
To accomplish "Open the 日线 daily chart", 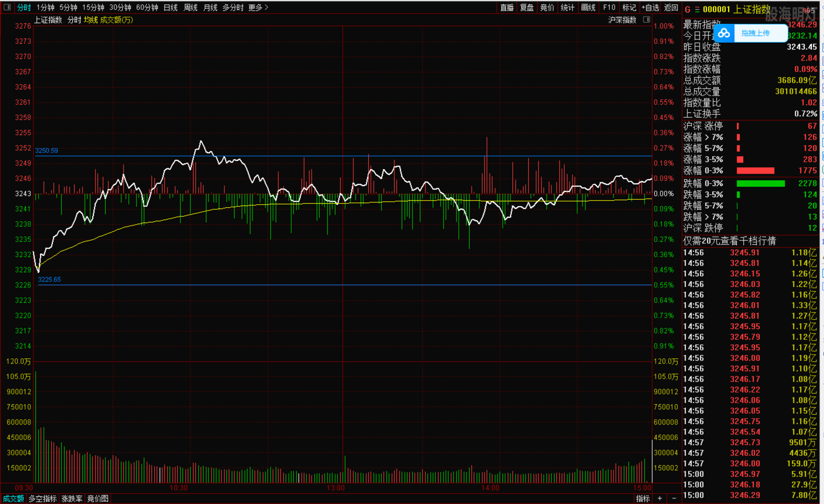I will (x=170, y=7).
